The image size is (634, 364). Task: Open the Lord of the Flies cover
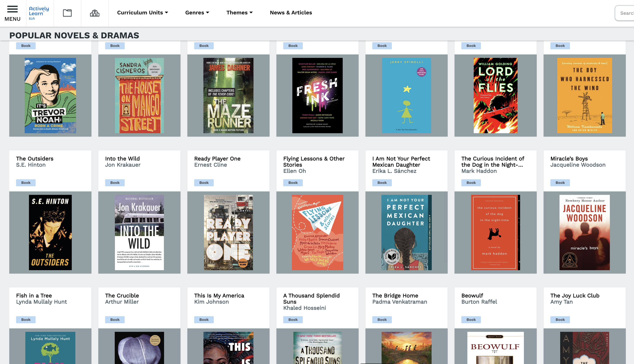pos(495,96)
